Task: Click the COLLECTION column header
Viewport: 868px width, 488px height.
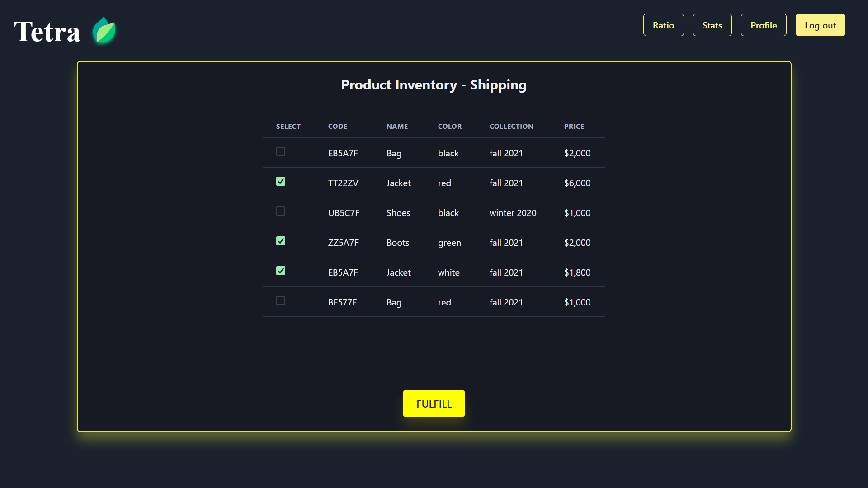Action: (511, 127)
